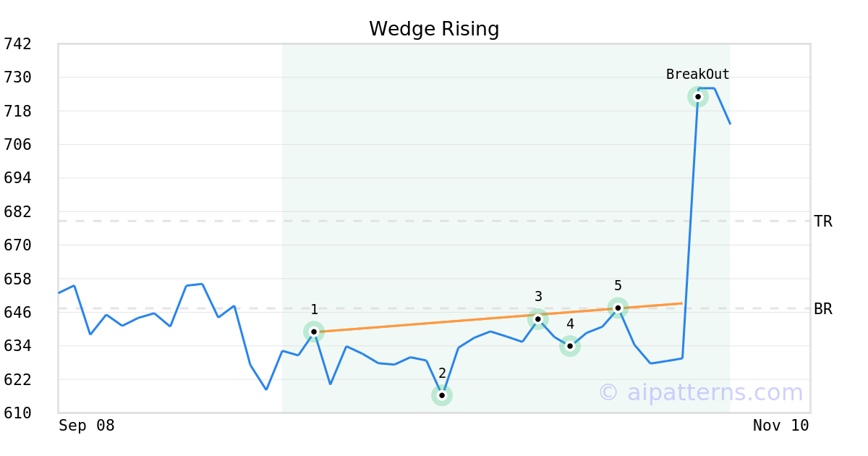
Task: Click the "Wedge Rising" chart title
Action: [434, 29]
